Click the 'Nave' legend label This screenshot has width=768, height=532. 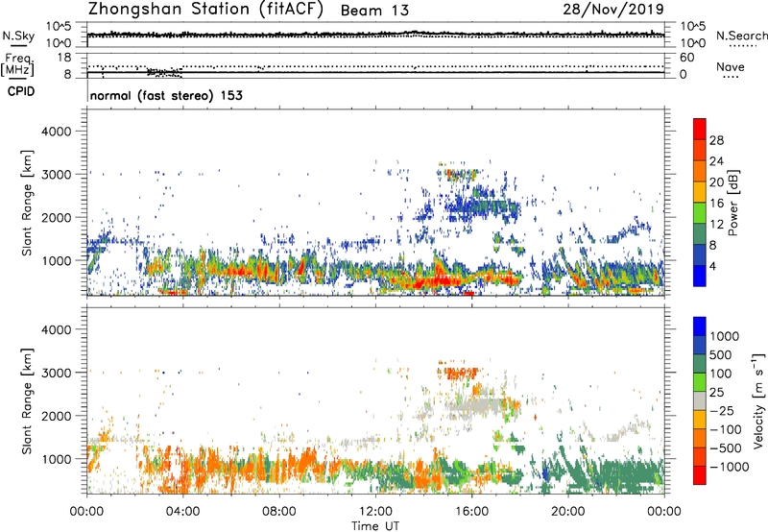(x=731, y=66)
